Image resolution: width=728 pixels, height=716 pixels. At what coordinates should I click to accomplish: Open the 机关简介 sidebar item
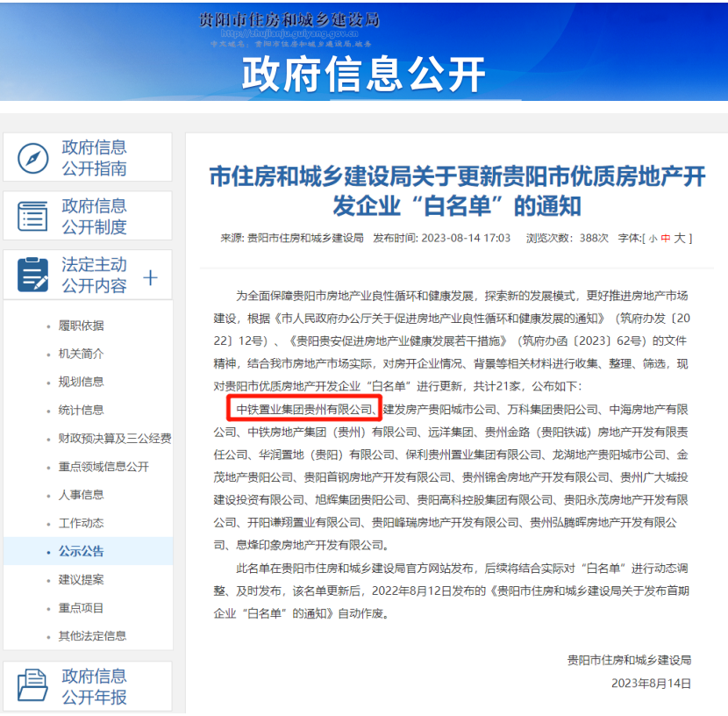tap(81, 354)
